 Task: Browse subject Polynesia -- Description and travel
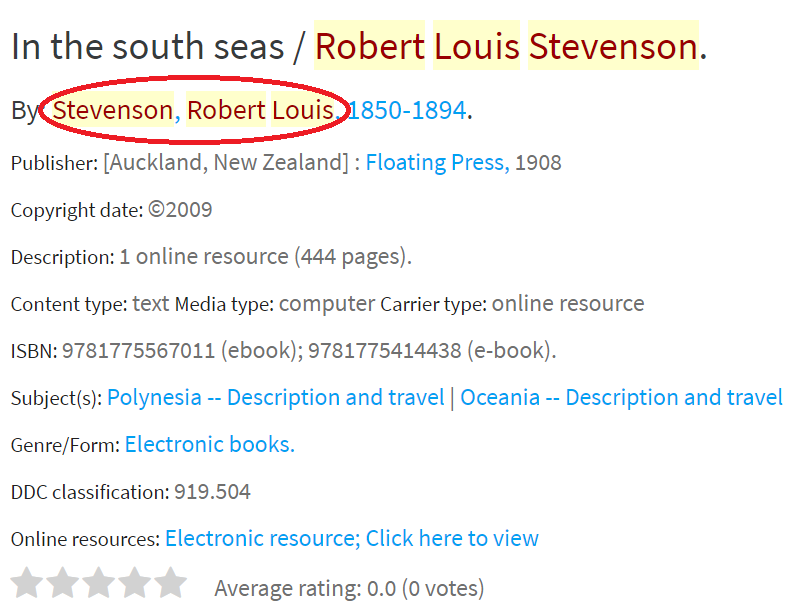click(x=275, y=397)
